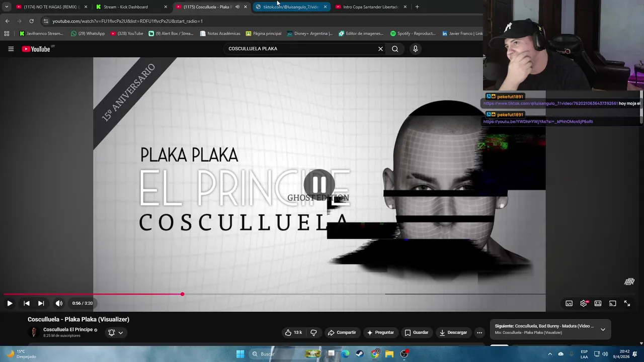Viewport: 644px width, 362px height.
Task: Open the weather widget showing 15°C Despejado
Action: (x=20, y=354)
